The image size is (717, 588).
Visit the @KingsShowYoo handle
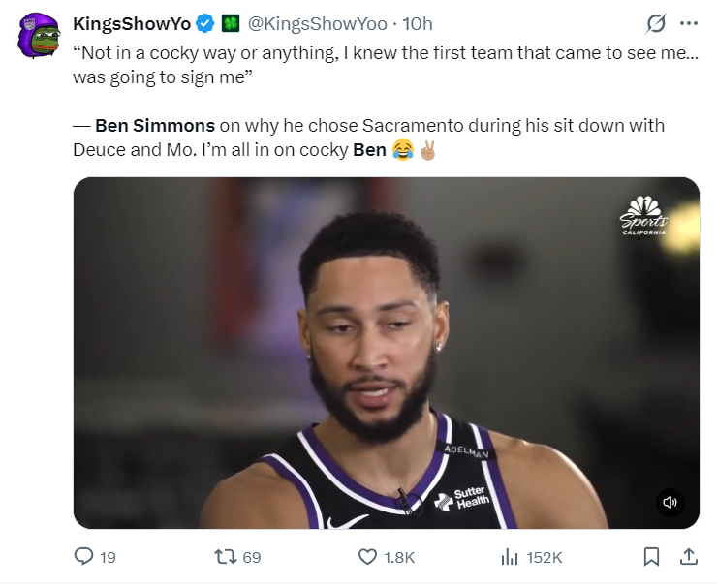point(318,24)
